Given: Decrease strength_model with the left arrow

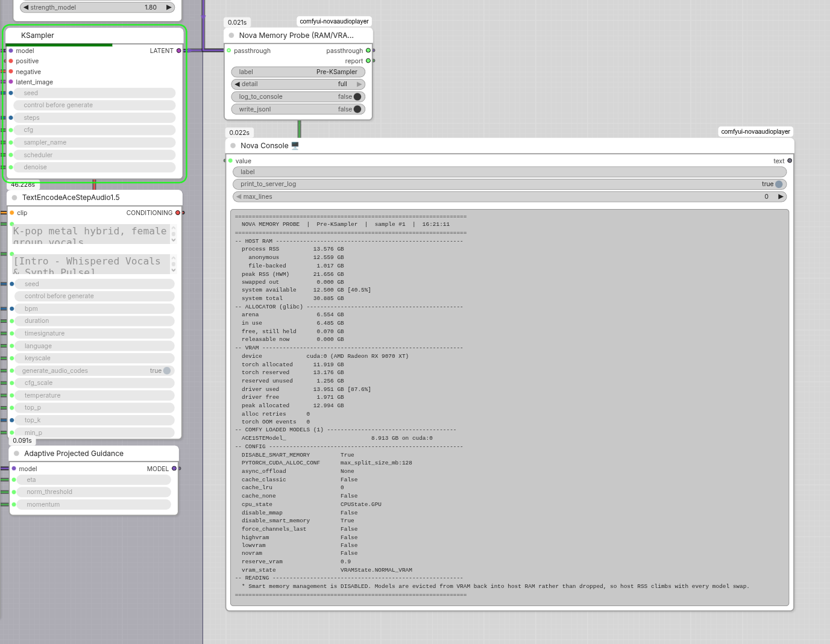Looking at the screenshot, I should 26,7.
